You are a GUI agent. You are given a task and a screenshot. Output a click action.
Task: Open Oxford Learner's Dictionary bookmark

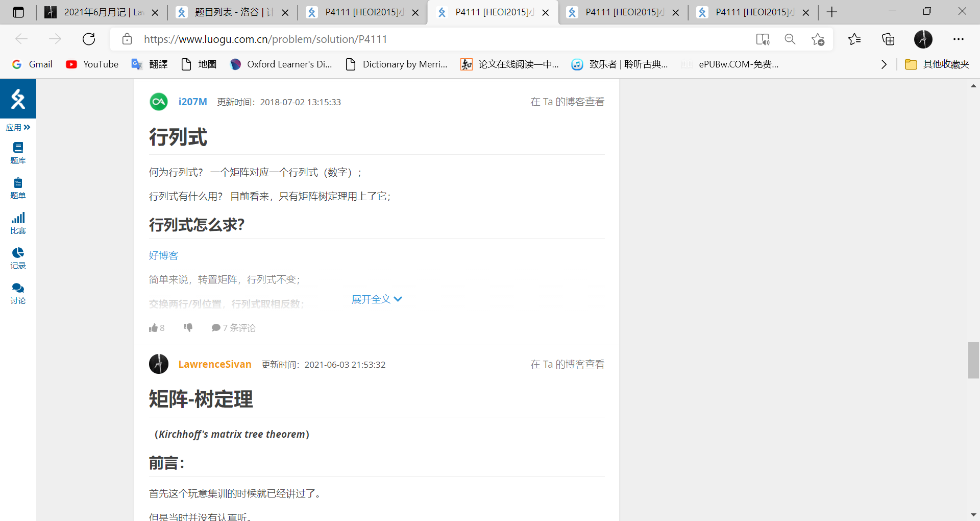point(281,64)
